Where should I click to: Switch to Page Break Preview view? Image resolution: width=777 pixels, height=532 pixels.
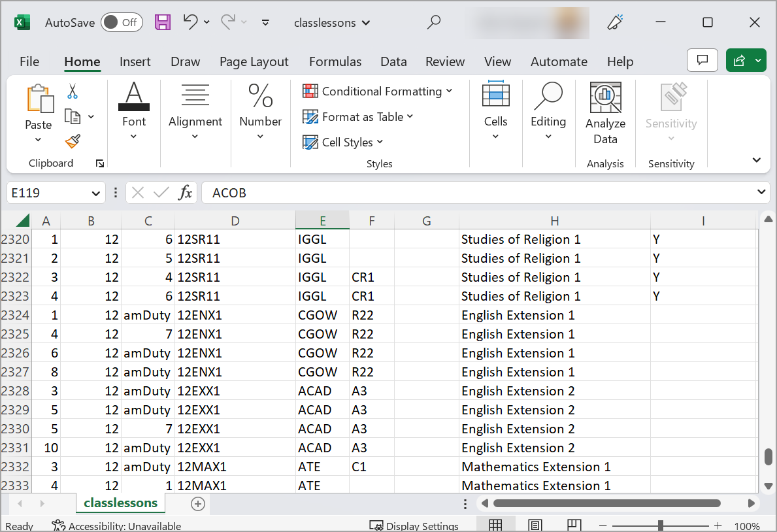pos(574,525)
